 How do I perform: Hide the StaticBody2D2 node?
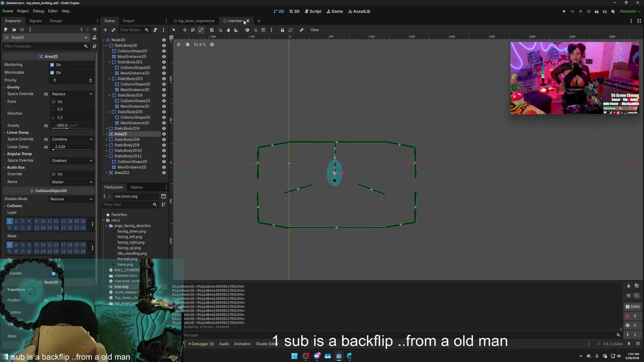[x=164, y=62]
